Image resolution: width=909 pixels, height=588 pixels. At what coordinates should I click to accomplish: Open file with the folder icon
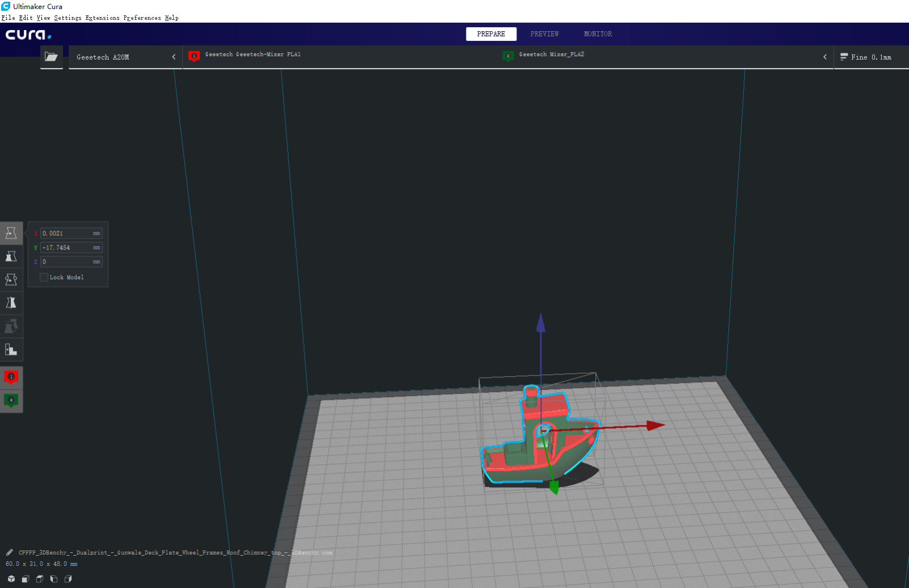(x=51, y=57)
